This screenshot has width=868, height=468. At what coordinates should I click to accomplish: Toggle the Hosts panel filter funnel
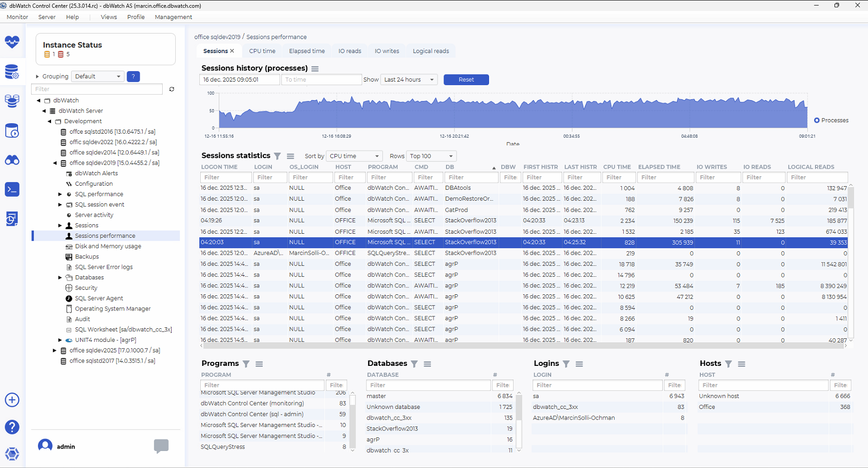point(728,364)
